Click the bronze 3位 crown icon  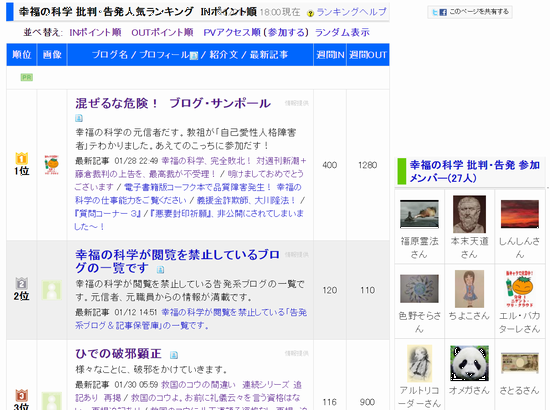pos(21,395)
